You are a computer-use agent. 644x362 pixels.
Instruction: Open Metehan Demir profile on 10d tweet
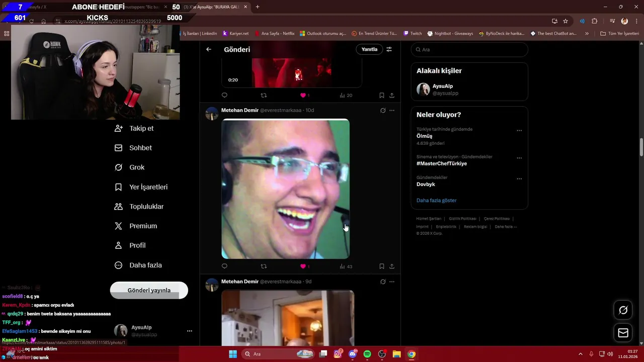click(x=239, y=111)
